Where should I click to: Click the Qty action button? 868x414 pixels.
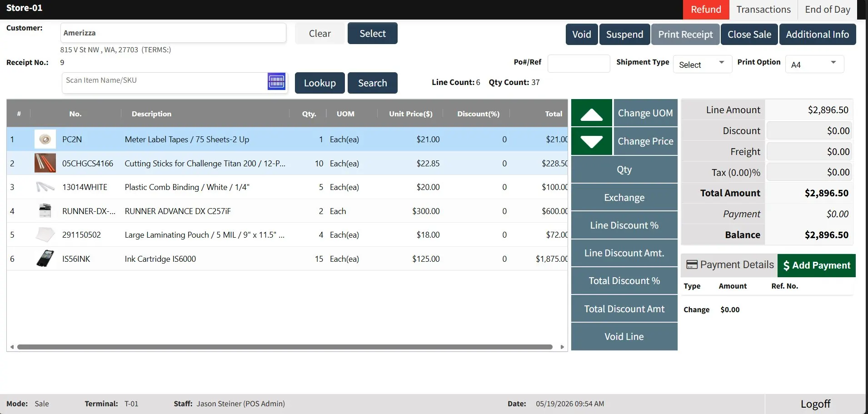[x=624, y=170]
